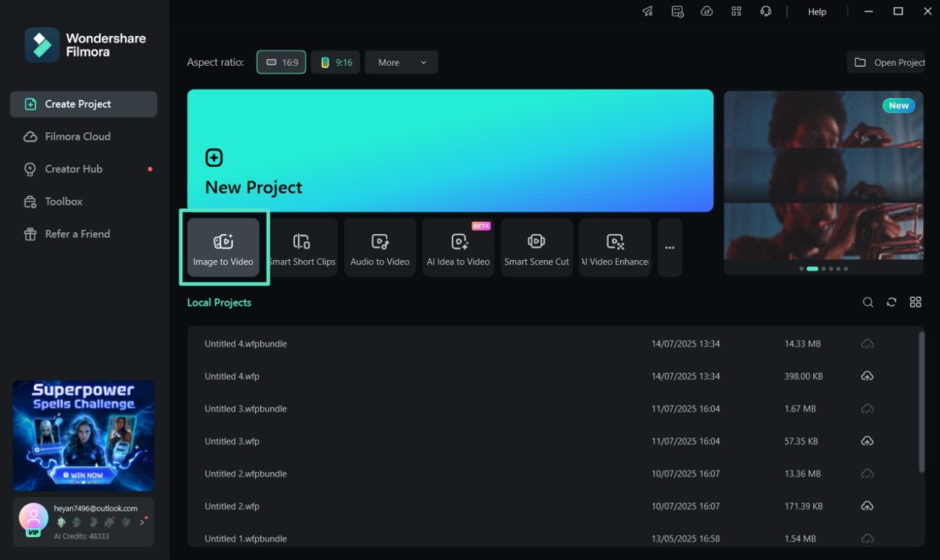Click the local projects list scrollbar
Image resolution: width=940 pixels, height=560 pixels.
(921, 402)
